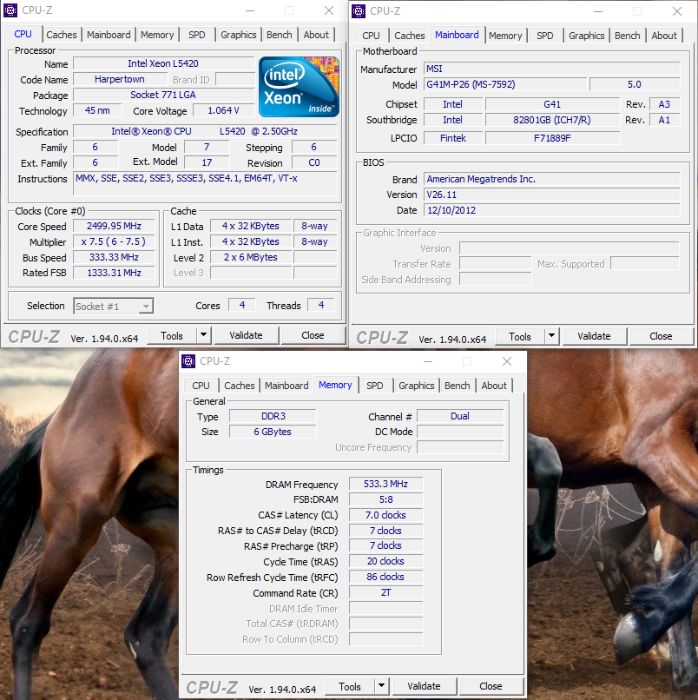This screenshot has height=700, width=698.
Task: Click the Intel Xeon L5420 name field
Action: (x=163, y=64)
